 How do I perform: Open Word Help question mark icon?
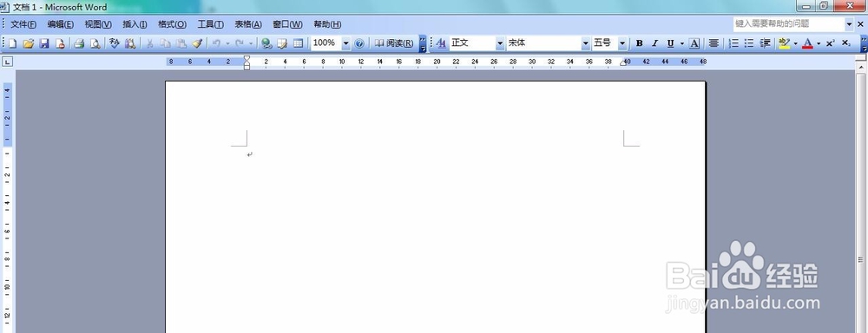click(359, 43)
